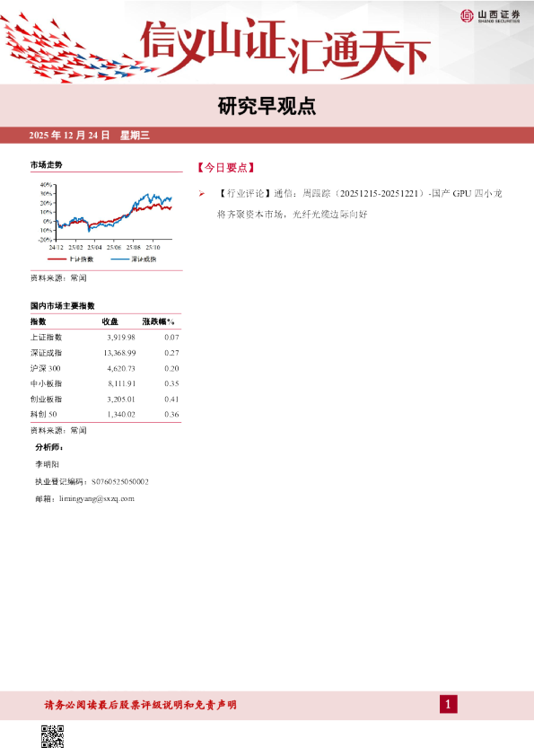Click the closing value 8,111.91

coord(121,383)
